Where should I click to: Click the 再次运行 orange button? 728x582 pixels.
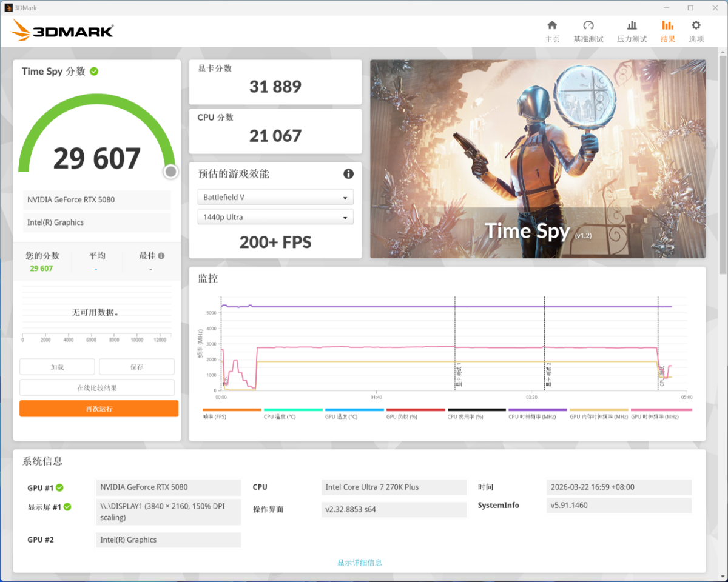coord(99,409)
